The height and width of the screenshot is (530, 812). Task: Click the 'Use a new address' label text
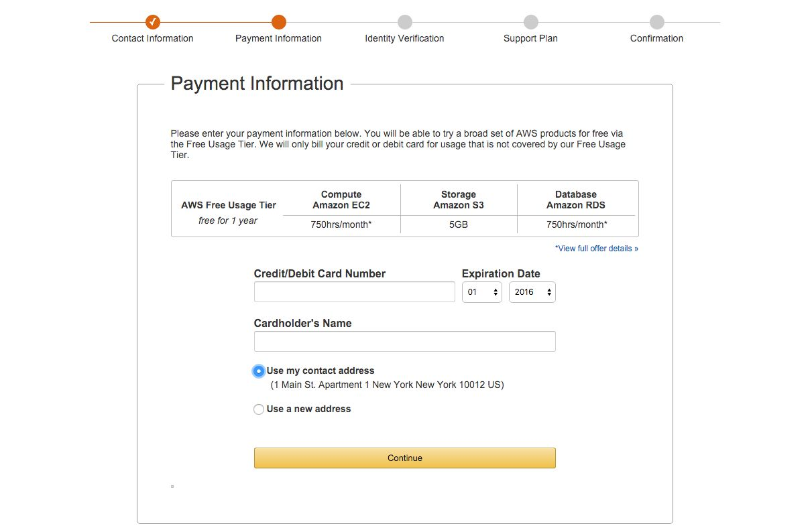point(308,409)
